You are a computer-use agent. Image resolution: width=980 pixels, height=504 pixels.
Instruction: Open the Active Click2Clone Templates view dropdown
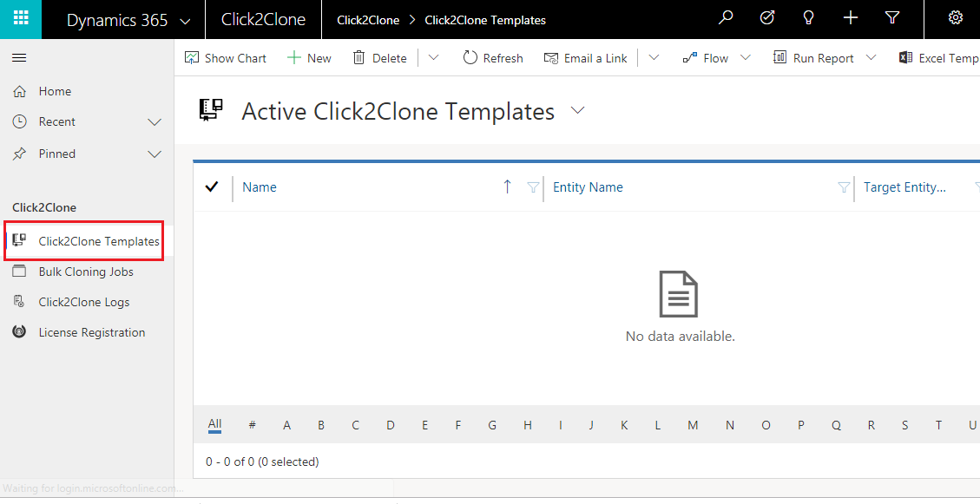click(x=577, y=111)
